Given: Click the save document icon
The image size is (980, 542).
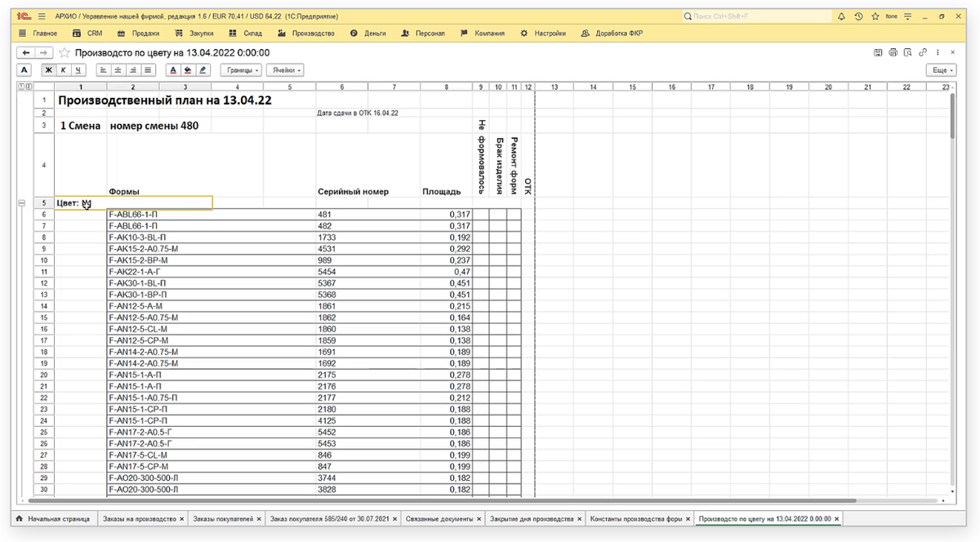Looking at the screenshot, I should (878, 52).
